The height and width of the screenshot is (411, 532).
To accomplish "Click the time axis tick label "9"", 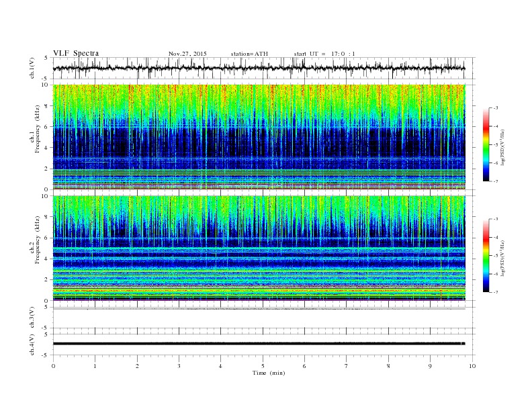I will tap(430, 366).
